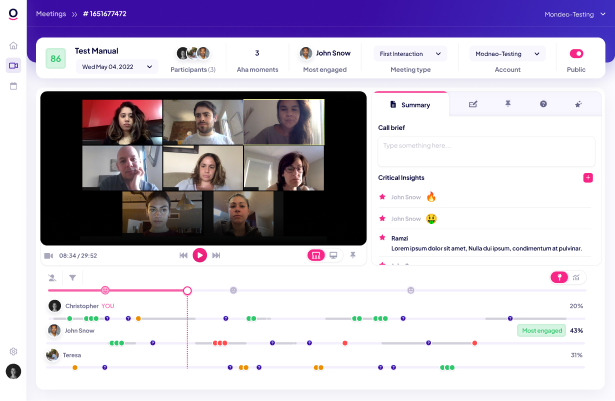
Task: Click the Aha moments count 3
Action: (257, 53)
